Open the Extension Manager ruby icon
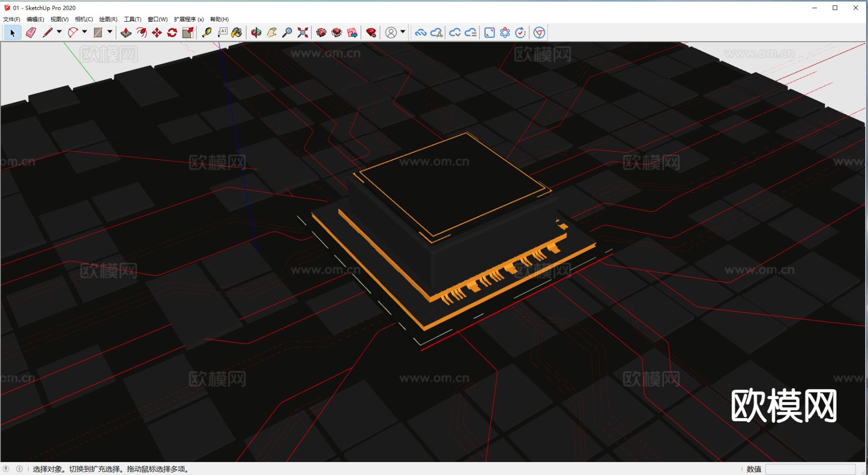Screen dimensions: 868x475 371,32
